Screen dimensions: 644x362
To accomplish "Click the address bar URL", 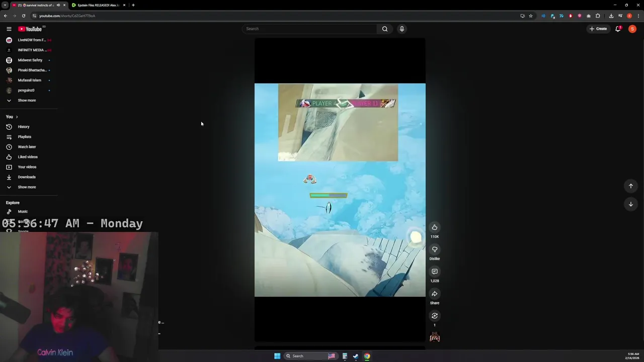I will [67, 16].
